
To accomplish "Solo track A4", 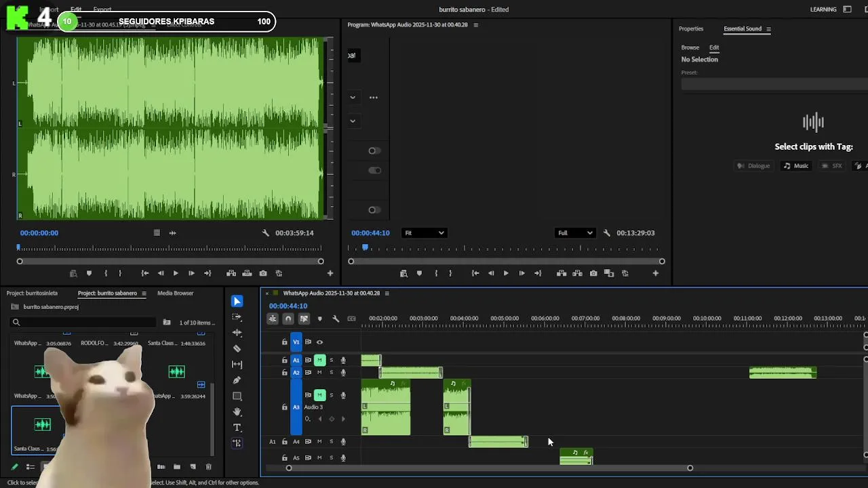I will (x=331, y=442).
